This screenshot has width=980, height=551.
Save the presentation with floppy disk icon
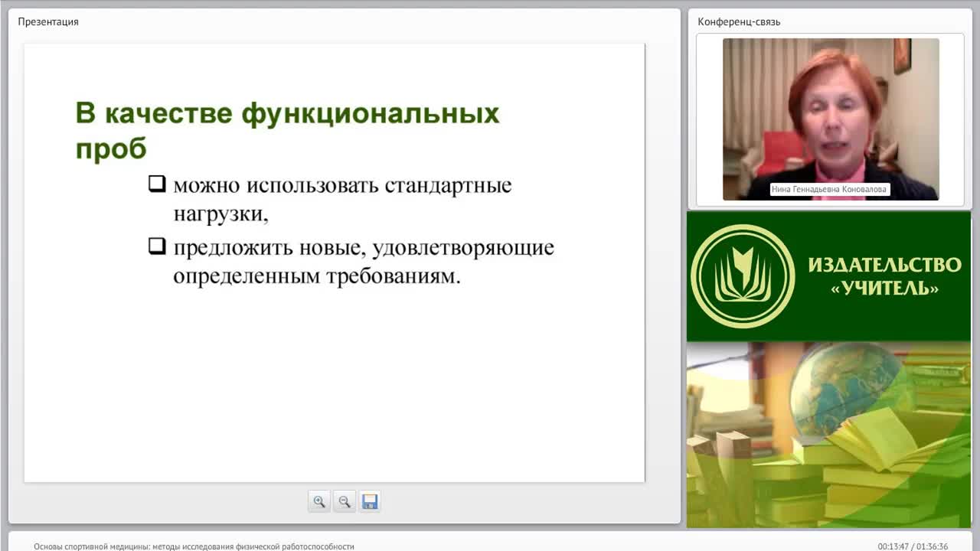[370, 501]
